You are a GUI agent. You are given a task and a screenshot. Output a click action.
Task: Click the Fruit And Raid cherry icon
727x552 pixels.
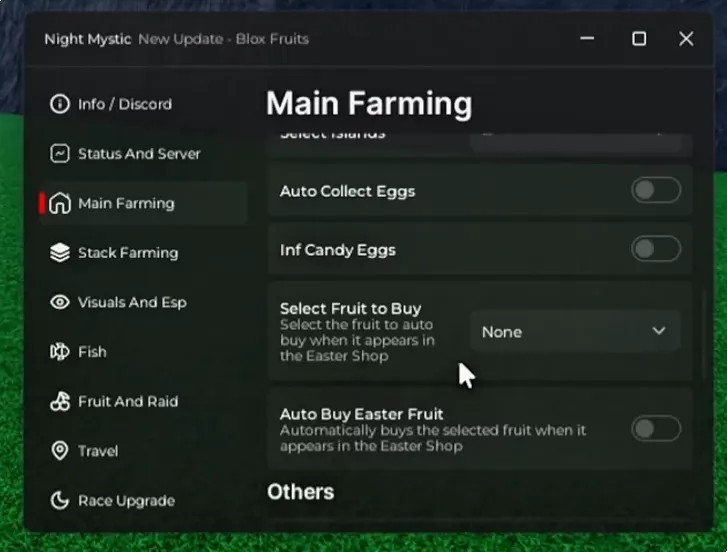[x=60, y=402]
